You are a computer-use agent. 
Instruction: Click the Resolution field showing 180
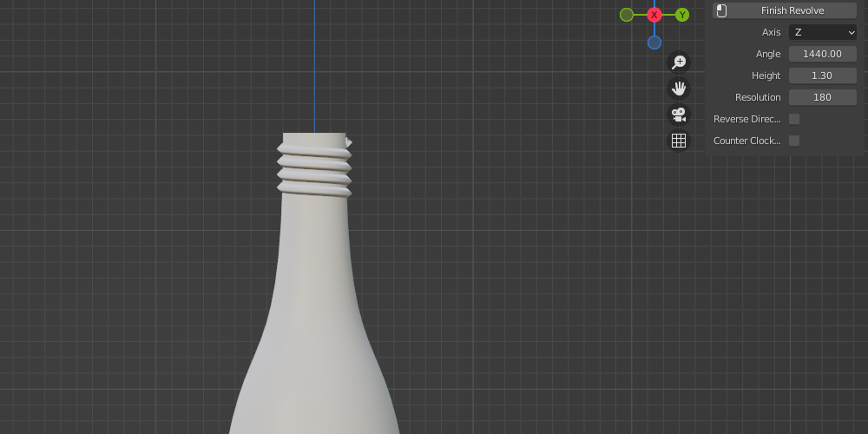click(x=822, y=97)
